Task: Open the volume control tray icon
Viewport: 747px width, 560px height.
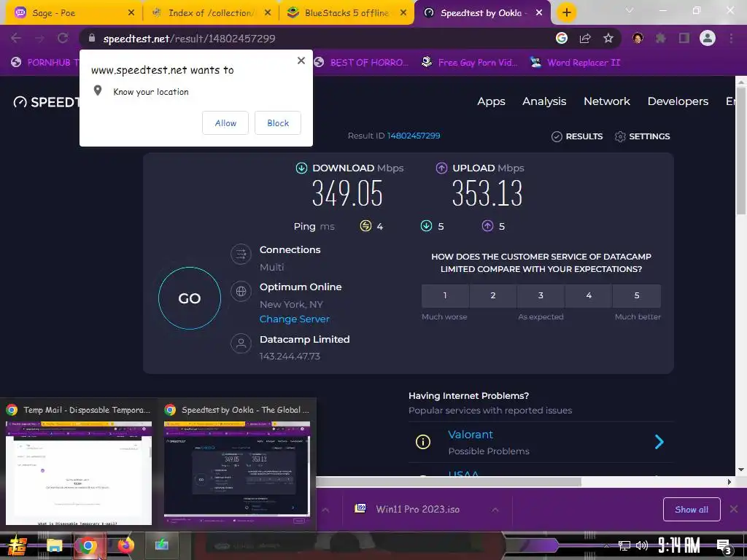Action: pos(642,545)
